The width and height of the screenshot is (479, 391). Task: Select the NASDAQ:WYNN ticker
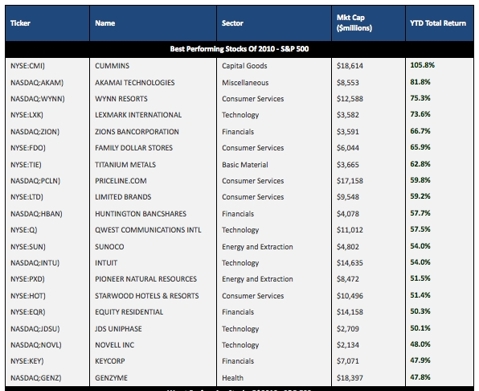[37, 99]
